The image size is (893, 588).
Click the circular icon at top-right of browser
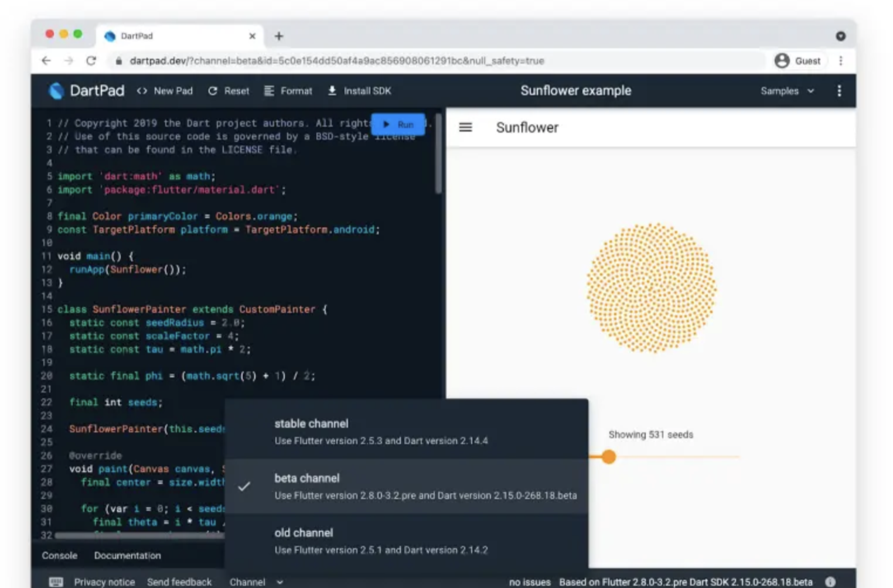[x=840, y=36]
